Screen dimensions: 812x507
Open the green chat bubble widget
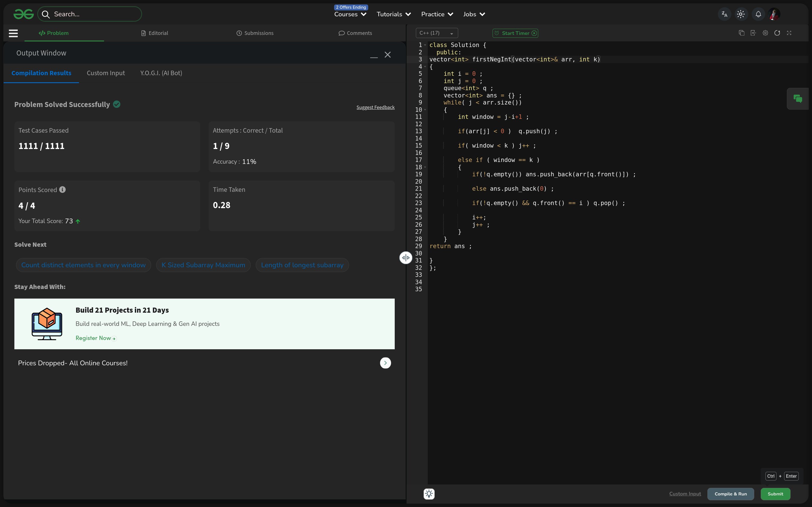798,99
